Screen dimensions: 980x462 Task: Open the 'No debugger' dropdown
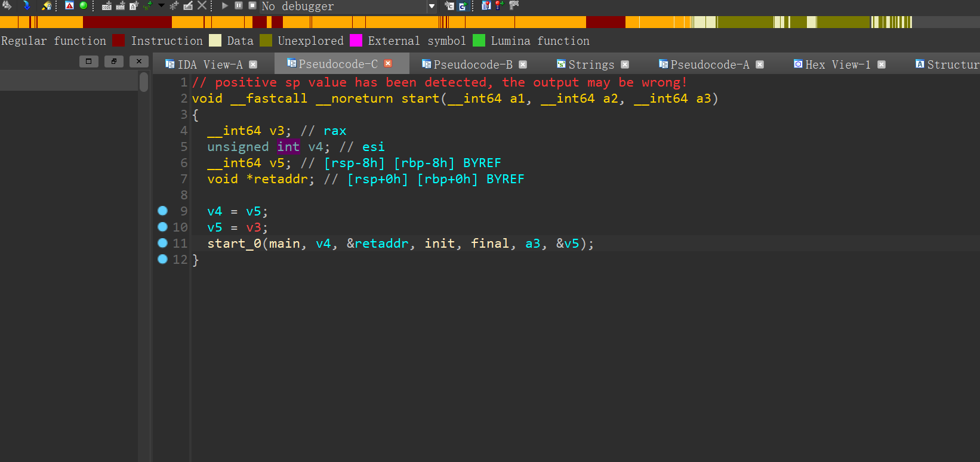432,6
